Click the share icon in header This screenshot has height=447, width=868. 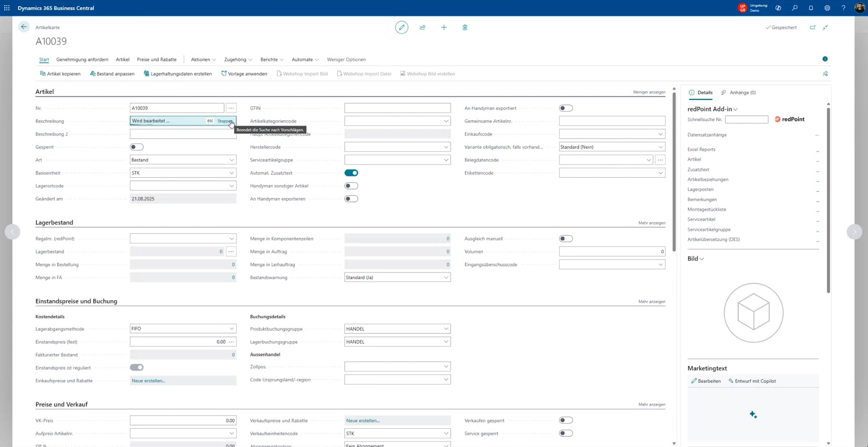click(x=423, y=28)
